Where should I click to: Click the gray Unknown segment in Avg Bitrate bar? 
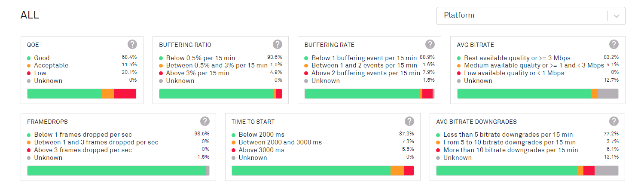pos(607,94)
